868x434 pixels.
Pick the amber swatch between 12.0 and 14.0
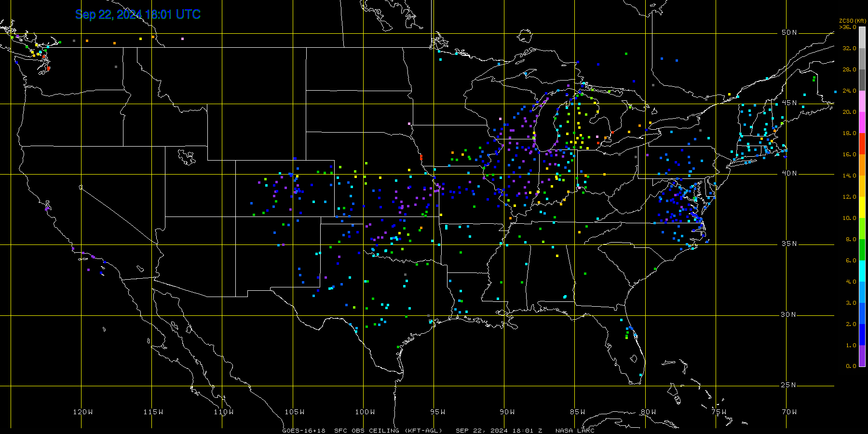point(862,186)
